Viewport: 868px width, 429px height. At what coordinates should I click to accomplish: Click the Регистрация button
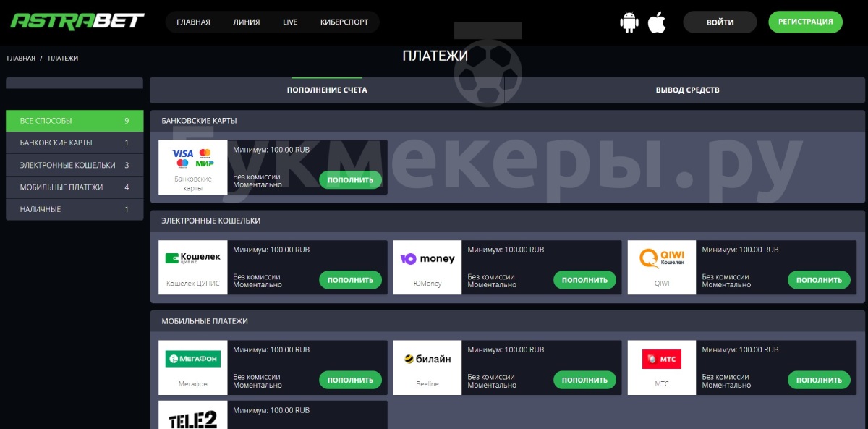coord(805,22)
